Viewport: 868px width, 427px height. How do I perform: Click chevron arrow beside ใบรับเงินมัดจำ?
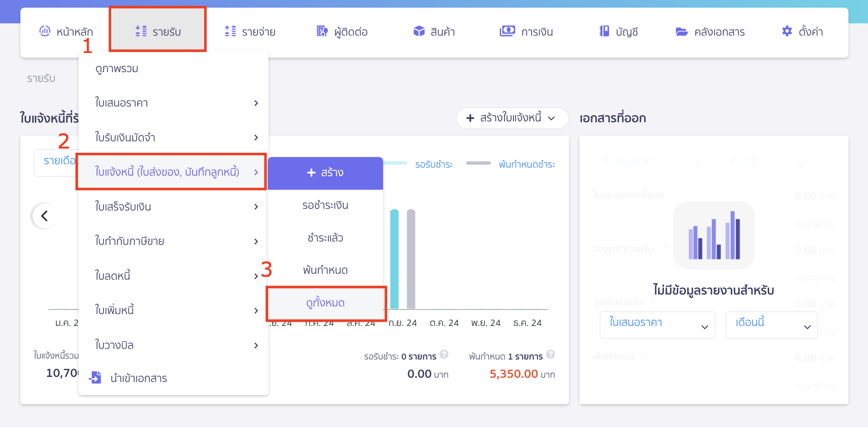256,138
